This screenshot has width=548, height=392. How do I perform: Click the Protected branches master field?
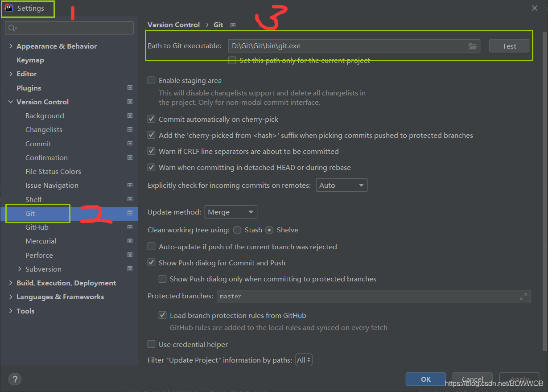click(x=374, y=297)
